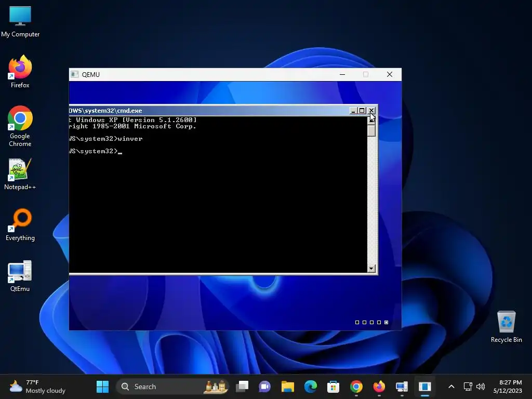Open Task View from the taskbar
Image resolution: width=532 pixels, height=399 pixels.
pos(242,387)
